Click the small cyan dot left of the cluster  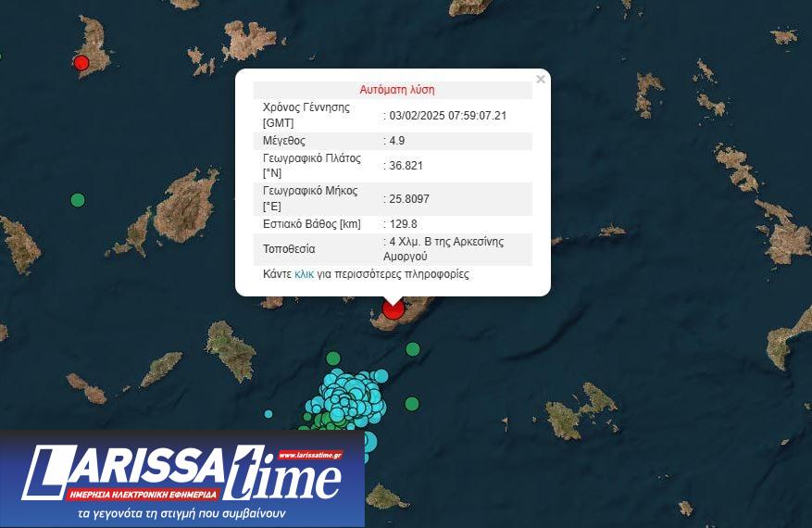click(269, 414)
